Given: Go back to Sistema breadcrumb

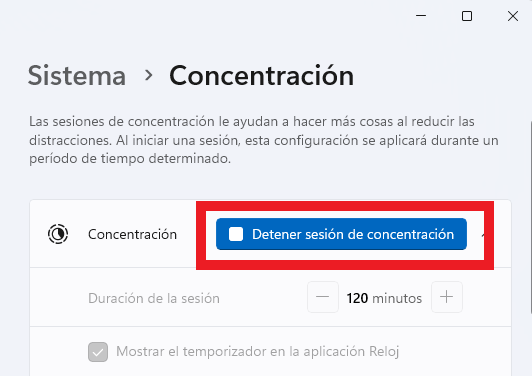Looking at the screenshot, I should pyautogui.click(x=77, y=75).
